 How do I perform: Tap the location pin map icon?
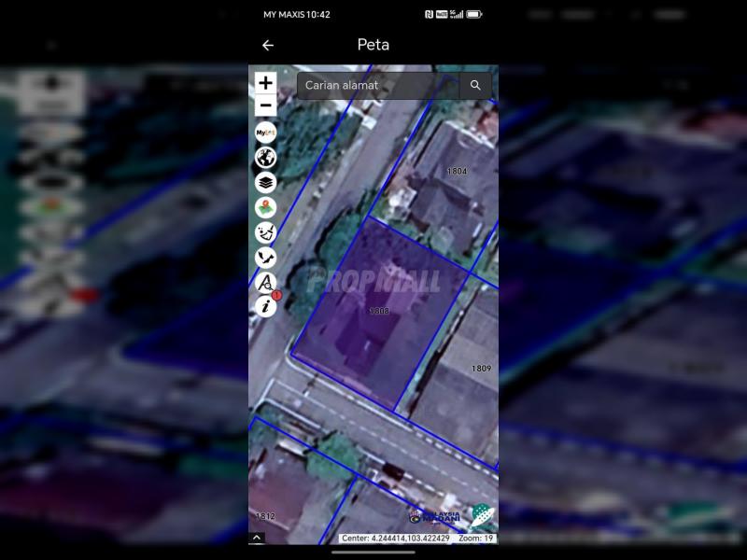pyautogui.click(x=265, y=207)
